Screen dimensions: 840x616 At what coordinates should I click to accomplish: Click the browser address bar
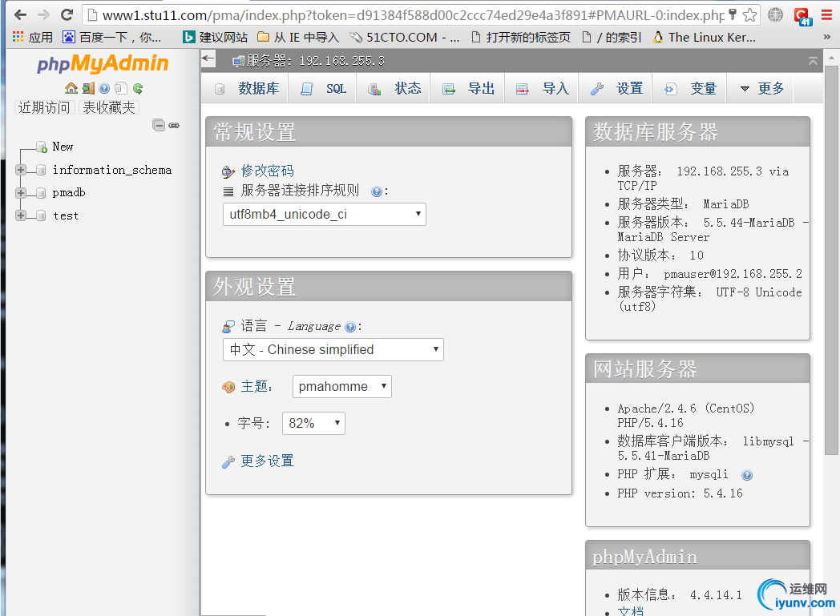(x=413, y=15)
